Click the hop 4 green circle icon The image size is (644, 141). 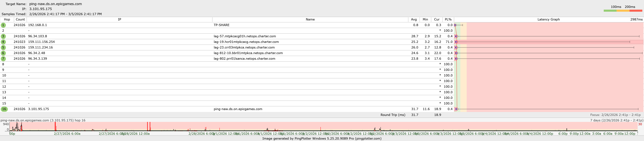pyautogui.click(x=3, y=42)
